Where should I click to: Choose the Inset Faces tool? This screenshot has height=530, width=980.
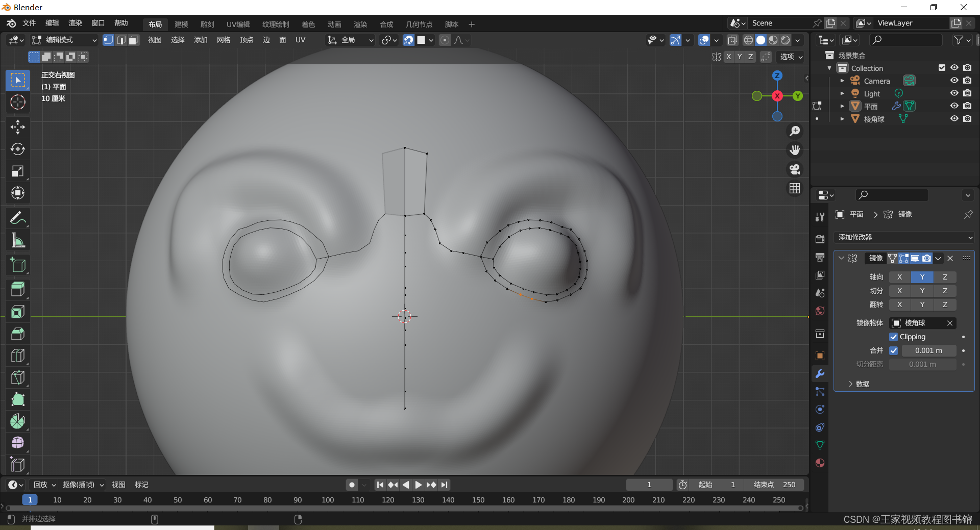[x=18, y=312]
